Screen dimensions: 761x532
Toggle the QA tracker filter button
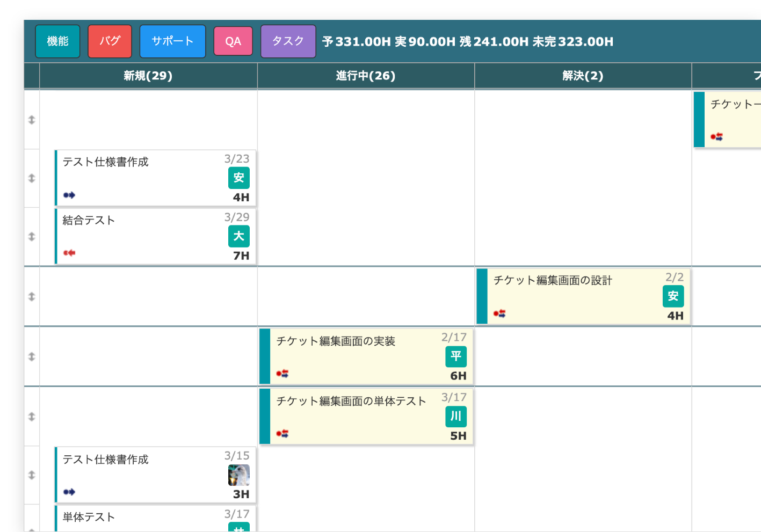[233, 41]
